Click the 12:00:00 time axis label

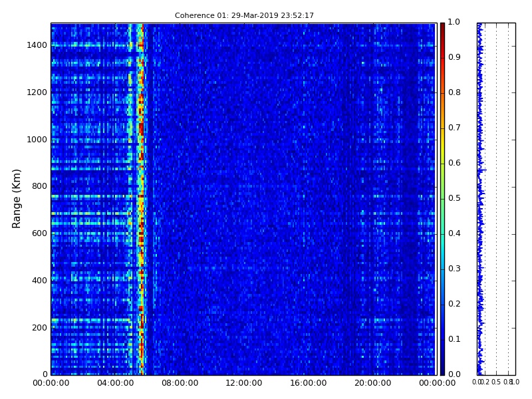point(244,383)
